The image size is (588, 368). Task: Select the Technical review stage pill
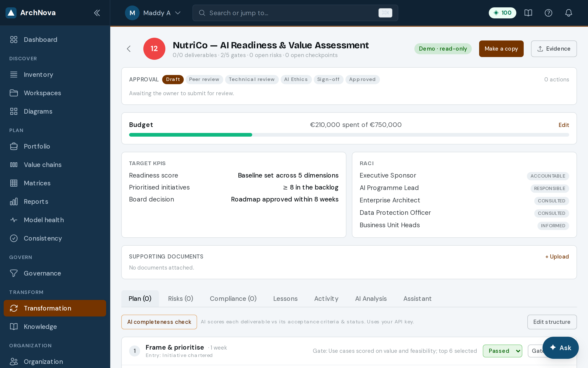coord(252,80)
